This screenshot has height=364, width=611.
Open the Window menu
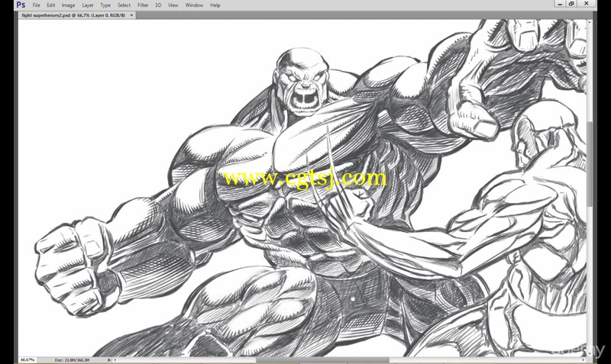click(194, 5)
